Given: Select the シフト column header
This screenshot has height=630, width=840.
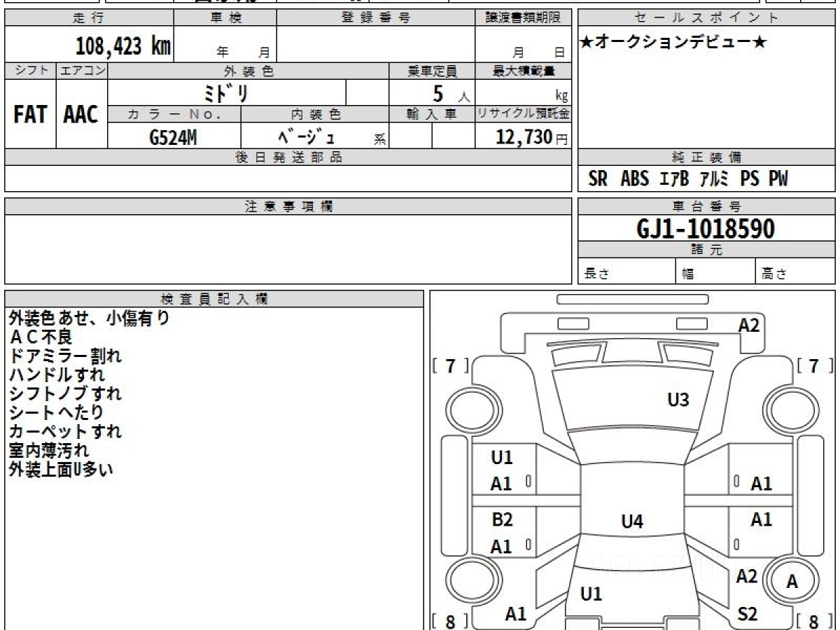Looking at the screenshot, I should click(30, 71).
